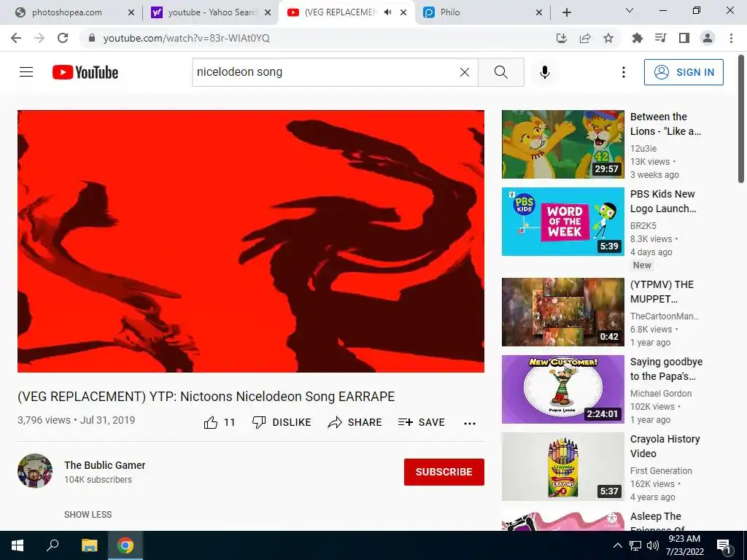Subscribe to The Bublic Gamer
This screenshot has height=560, width=747.
click(x=444, y=472)
